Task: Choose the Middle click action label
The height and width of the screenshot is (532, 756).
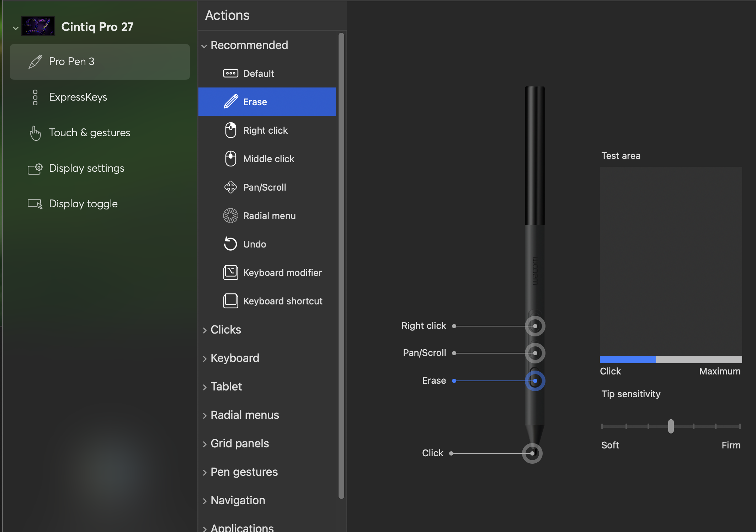Action: coord(268,159)
